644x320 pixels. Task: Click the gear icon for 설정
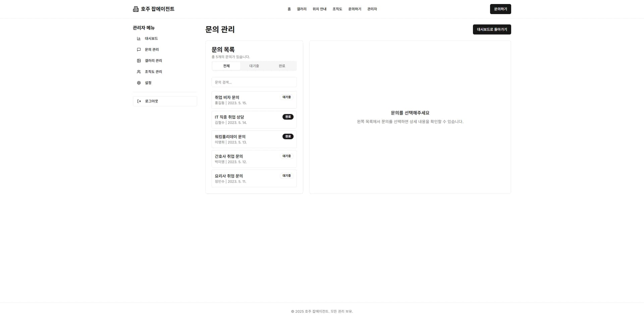(139, 83)
